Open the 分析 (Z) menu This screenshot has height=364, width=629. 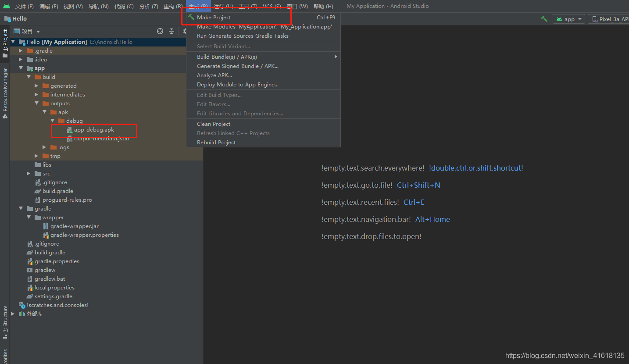click(149, 6)
